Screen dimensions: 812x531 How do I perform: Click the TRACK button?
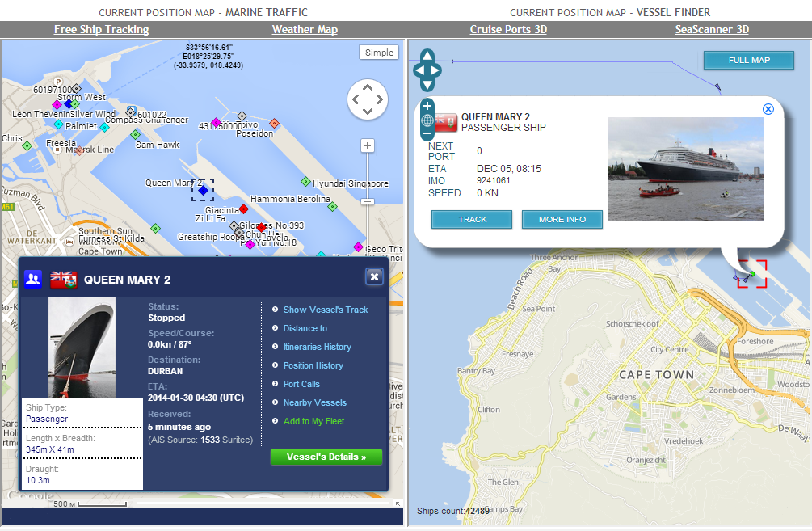[x=472, y=220]
